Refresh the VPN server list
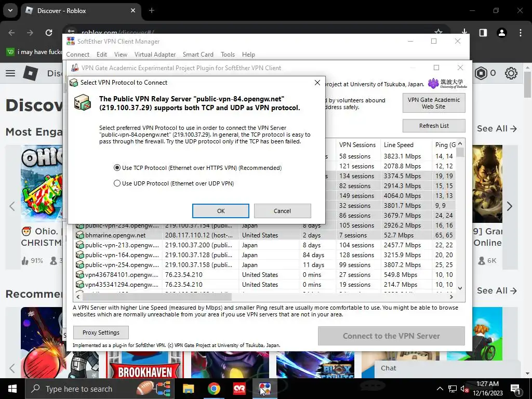 [x=434, y=126]
